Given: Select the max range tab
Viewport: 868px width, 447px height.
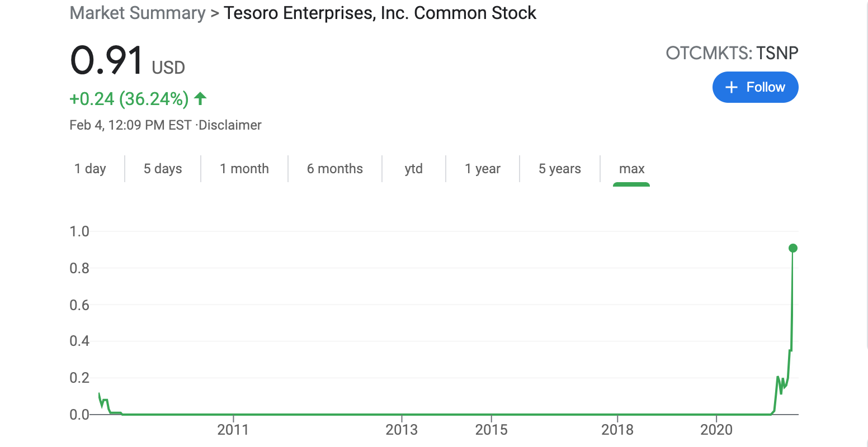Looking at the screenshot, I should tap(631, 169).
